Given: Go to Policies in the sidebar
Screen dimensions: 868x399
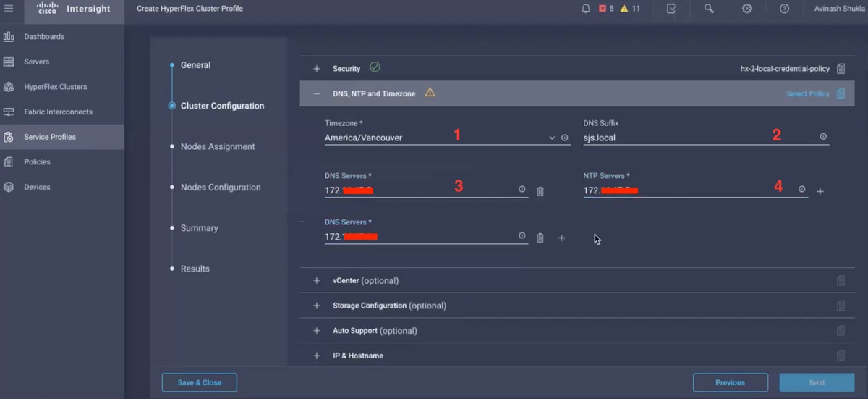Looking at the screenshot, I should tap(62, 161).
